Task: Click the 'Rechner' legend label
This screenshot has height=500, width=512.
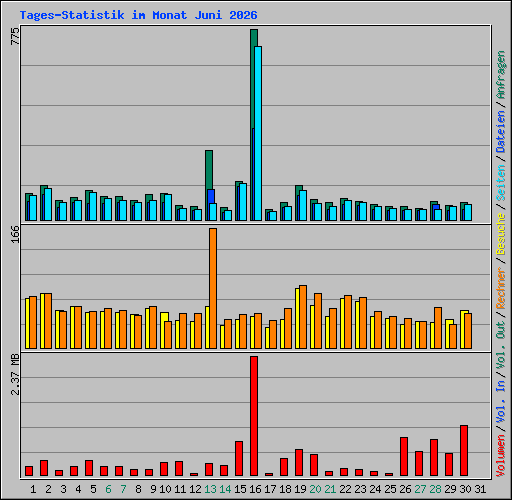Action: (x=501, y=288)
